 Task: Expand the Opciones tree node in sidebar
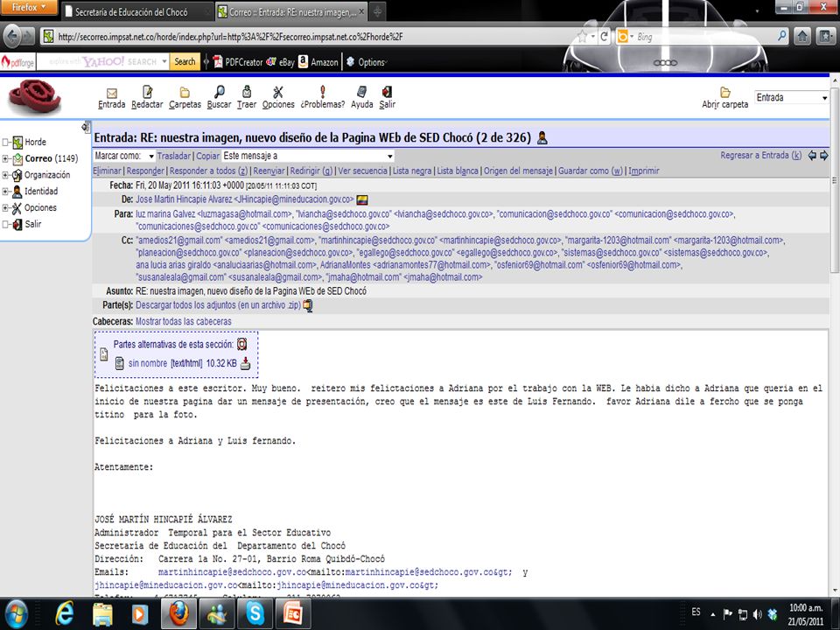coord(5,208)
